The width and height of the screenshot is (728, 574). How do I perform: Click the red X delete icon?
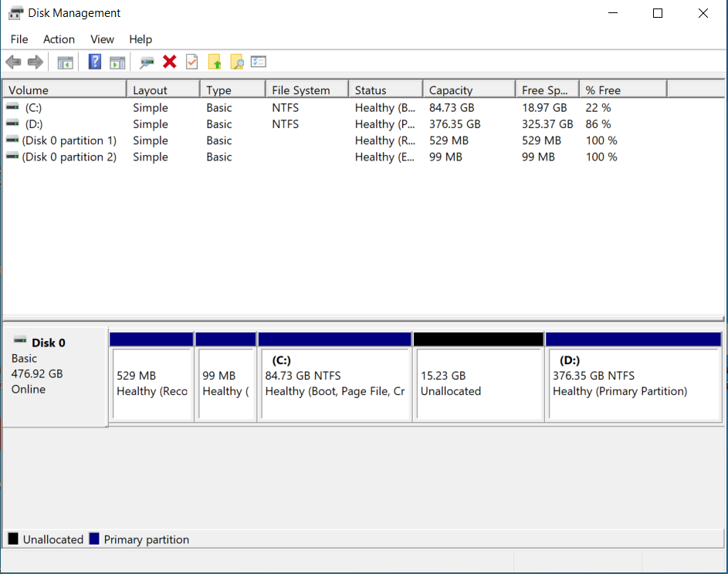coord(170,62)
